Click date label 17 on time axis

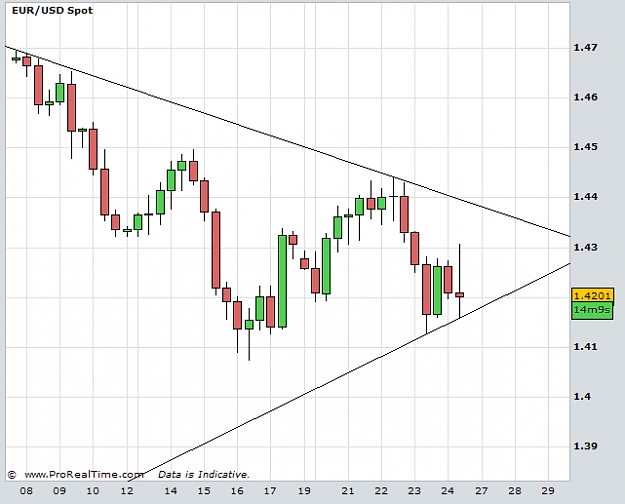pyautogui.click(x=270, y=490)
